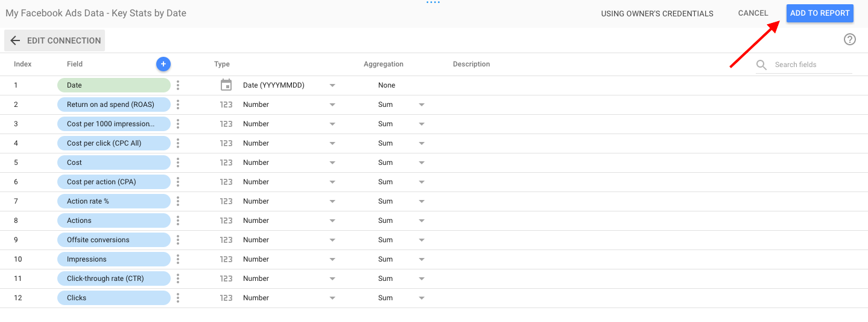Screen dimensions: 868x322
Task: Open the three-dot menu for ROAS field
Action: tap(178, 105)
